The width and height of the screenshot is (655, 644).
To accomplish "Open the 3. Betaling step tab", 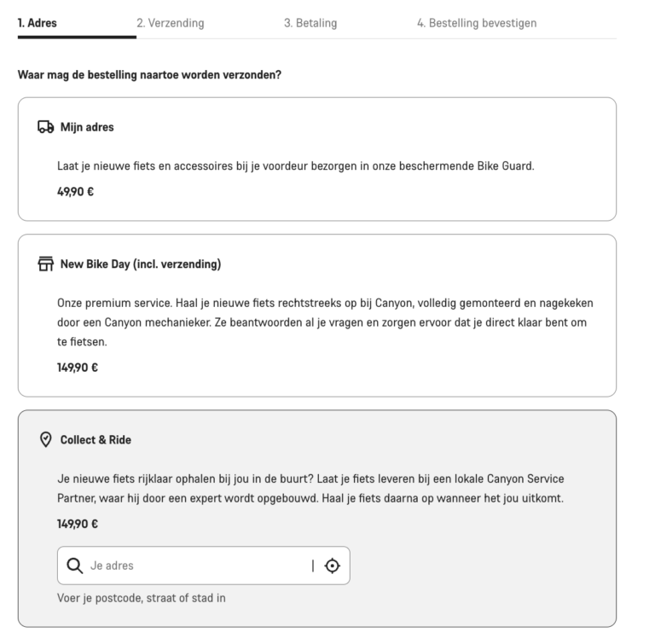I will pos(310,23).
